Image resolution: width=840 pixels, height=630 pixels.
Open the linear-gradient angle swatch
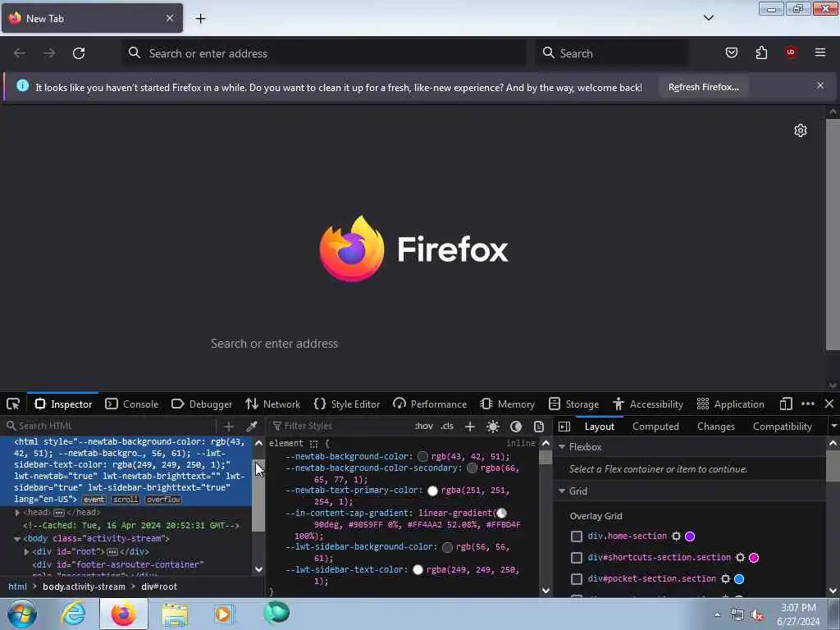(x=501, y=514)
